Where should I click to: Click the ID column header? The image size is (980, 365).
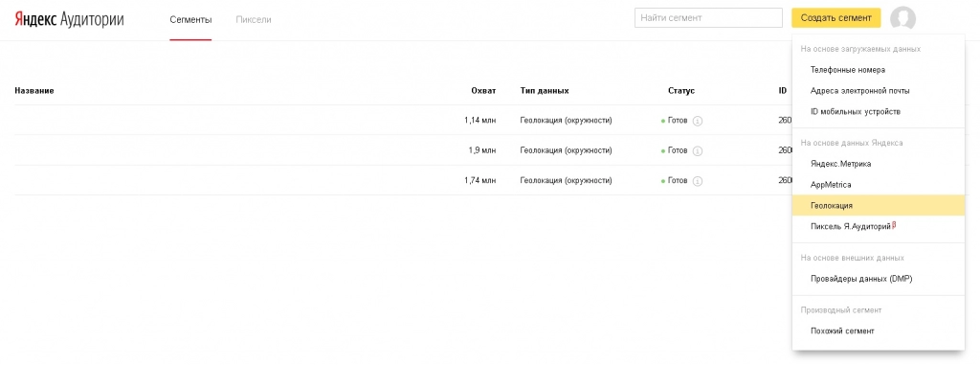[x=783, y=91]
